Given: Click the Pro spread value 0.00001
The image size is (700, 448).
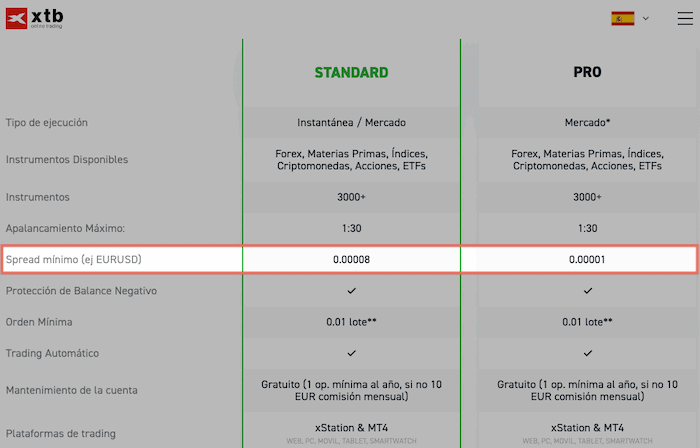Looking at the screenshot, I should coord(587,259).
